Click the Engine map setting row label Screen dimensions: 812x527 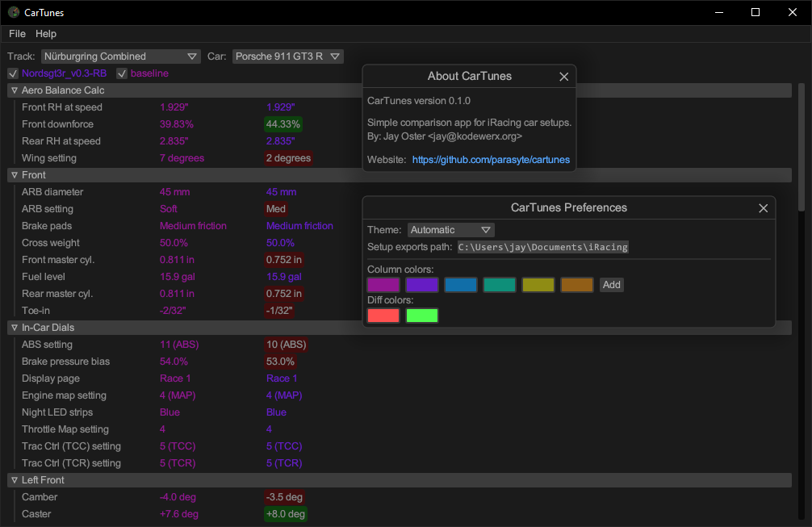coord(65,395)
